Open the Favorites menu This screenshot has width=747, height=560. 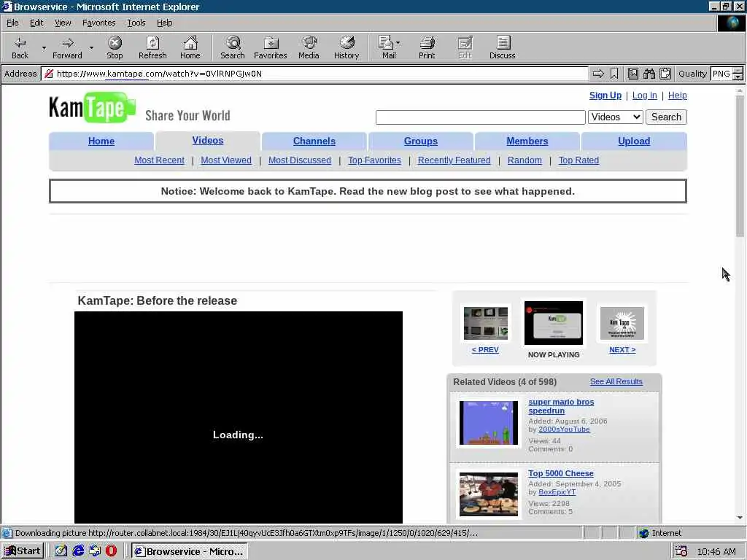click(98, 23)
